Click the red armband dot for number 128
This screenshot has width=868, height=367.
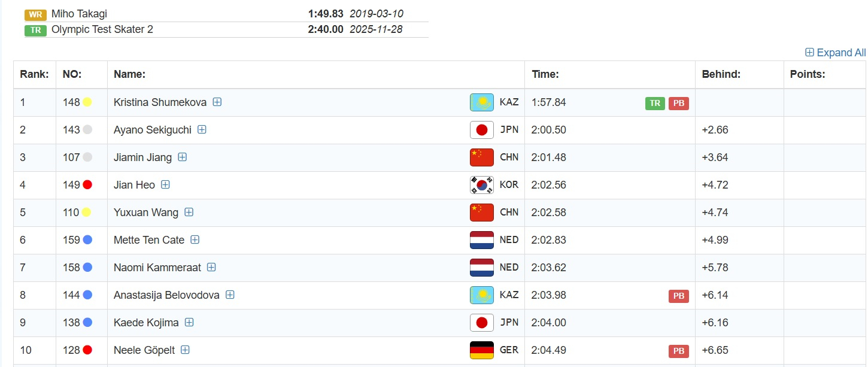point(87,350)
